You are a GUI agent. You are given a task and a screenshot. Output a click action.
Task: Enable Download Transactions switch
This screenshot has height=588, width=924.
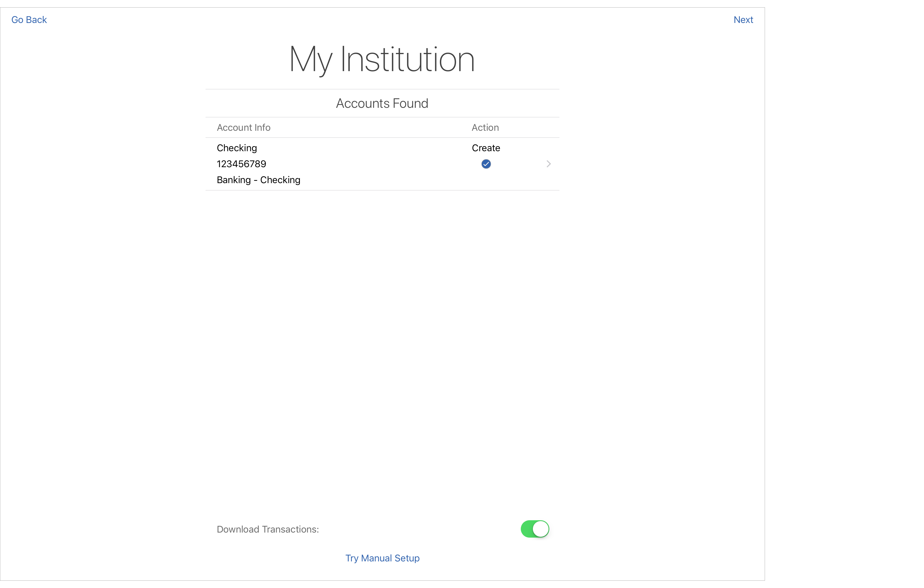535,529
